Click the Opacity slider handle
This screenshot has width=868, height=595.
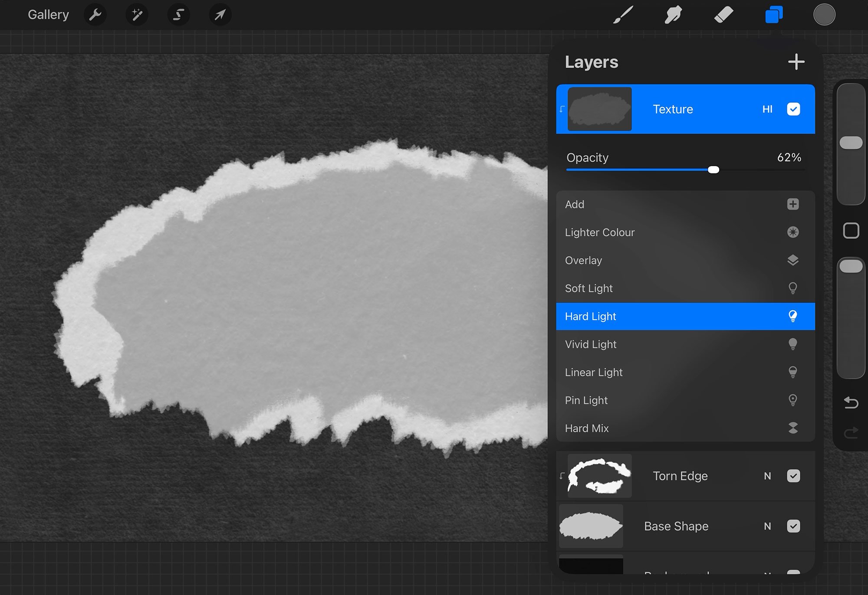pyautogui.click(x=713, y=170)
